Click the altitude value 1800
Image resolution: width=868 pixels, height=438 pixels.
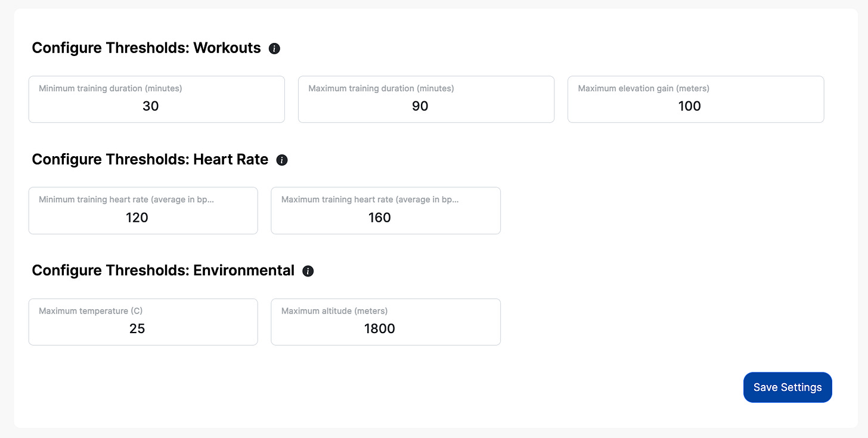click(379, 328)
